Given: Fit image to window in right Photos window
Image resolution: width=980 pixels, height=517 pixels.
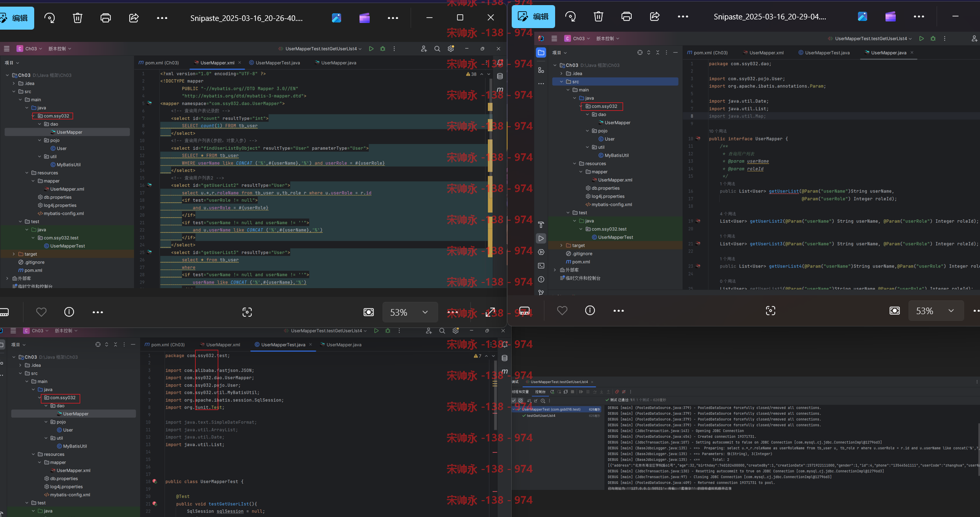Looking at the screenshot, I should pos(895,311).
